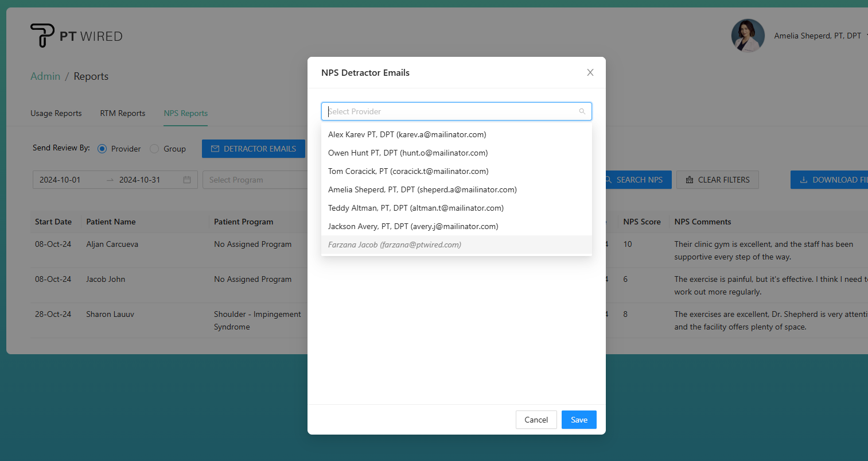Open Amelia Sheperd profile avatar

(748, 36)
